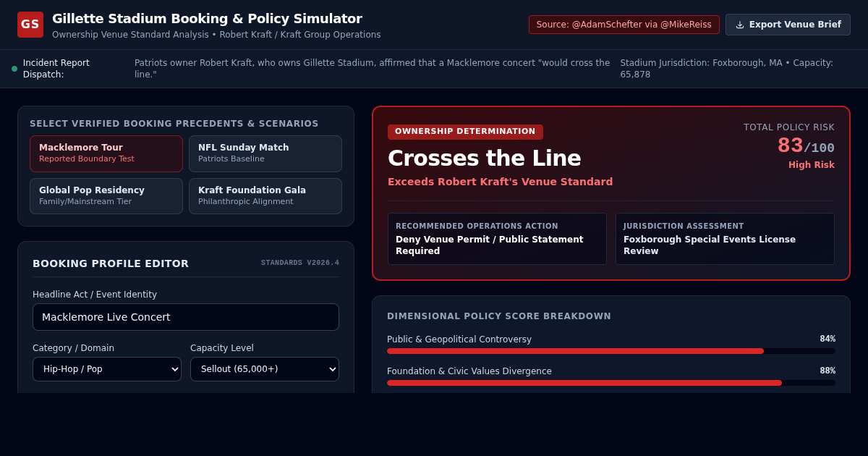Click the Robert Kraft incident dispatch message
The image size is (868, 456).
(x=373, y=69)
